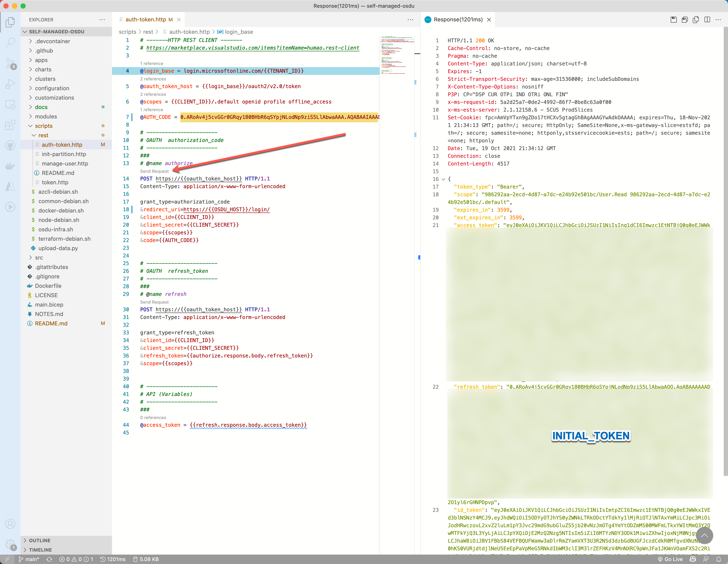This screenshot has height=564, width=728.
Task: Open the Search view in activity bar
Action: click(10, 42)
